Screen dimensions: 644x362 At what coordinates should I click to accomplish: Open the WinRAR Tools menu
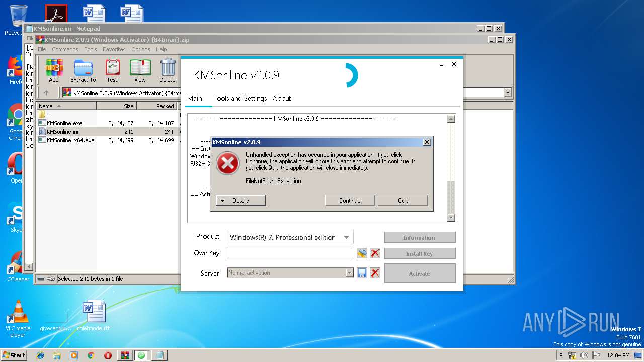pos(91,49)
